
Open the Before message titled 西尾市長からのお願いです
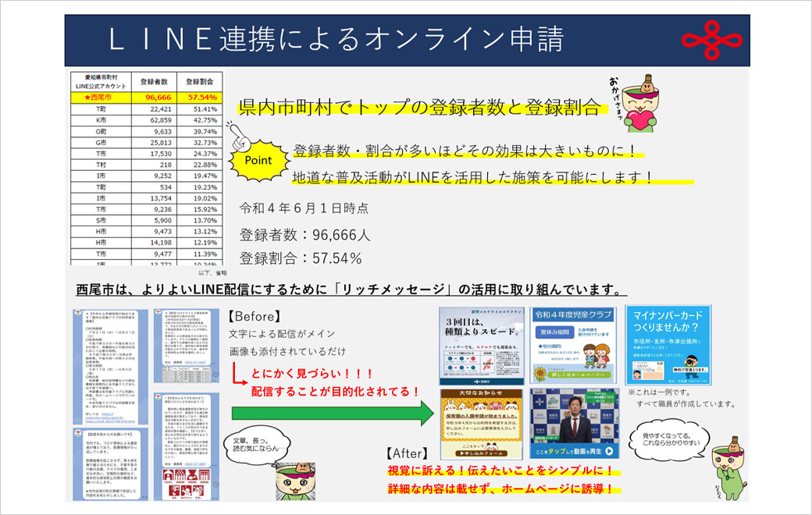[x=110, y=464]
